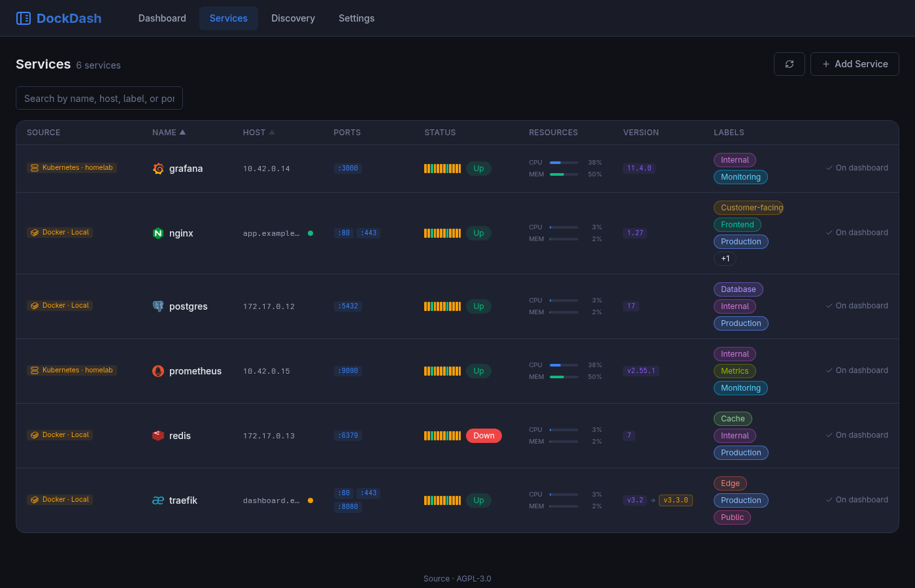Click the postgres elephant icon
Image resolution: width=915 pixels, height=588 pixels.
[x=158, y=306]
